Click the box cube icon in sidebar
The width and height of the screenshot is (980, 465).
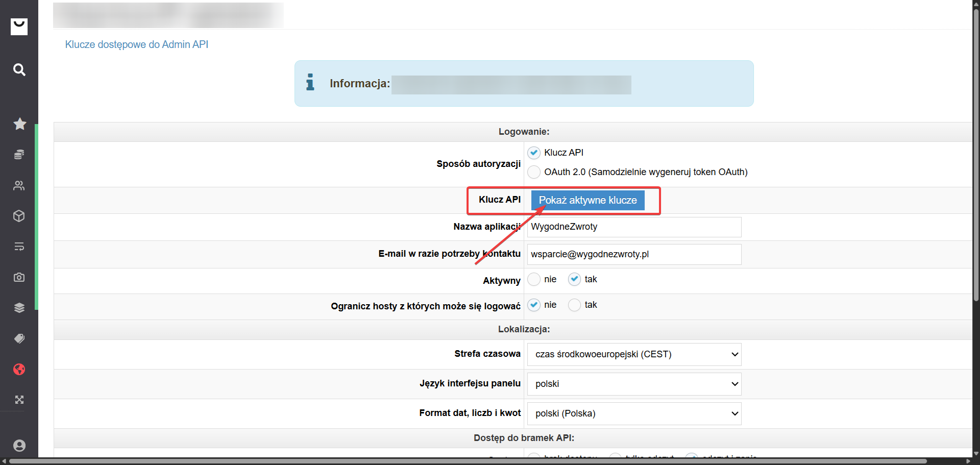pos(19,216)
